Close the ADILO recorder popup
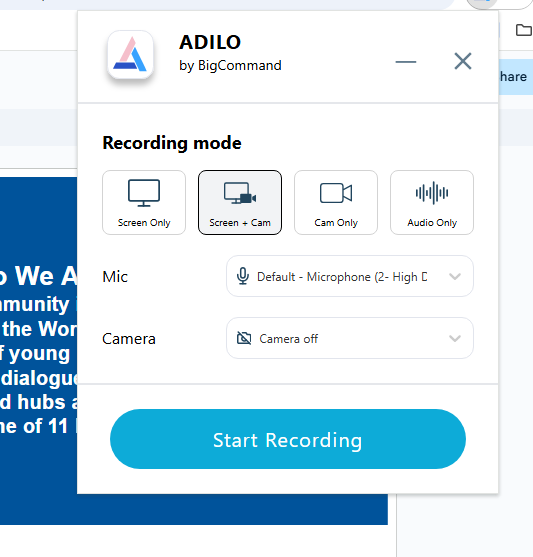This screenshot has width=533, height=557. (x=463, y=61)
